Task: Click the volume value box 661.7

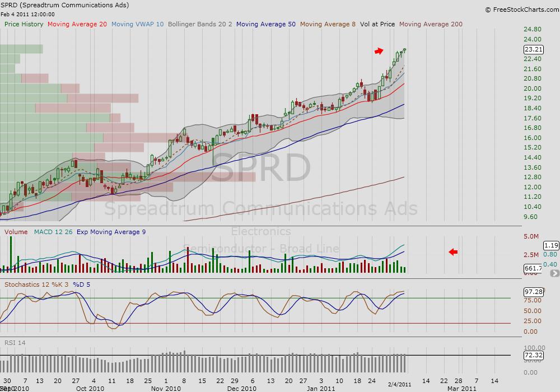Action: 533,268
